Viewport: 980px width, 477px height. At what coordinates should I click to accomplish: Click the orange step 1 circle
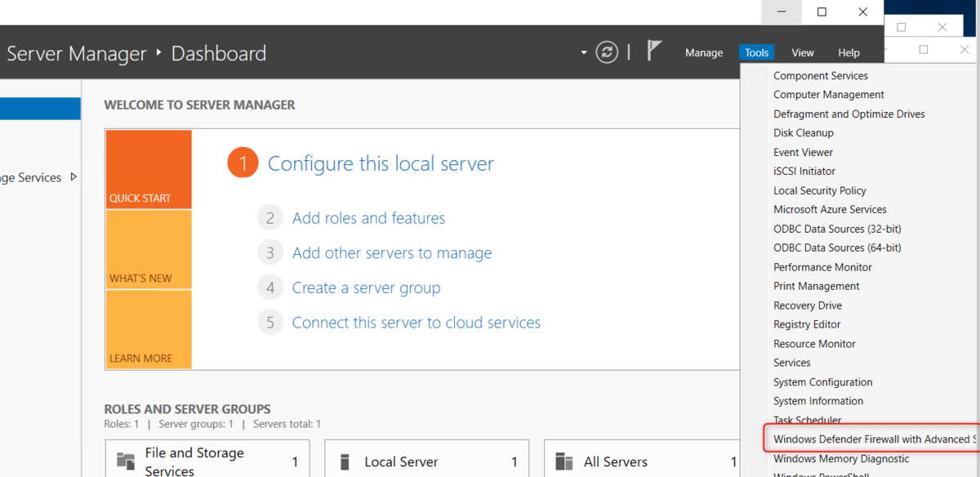[x=243, y=163]
